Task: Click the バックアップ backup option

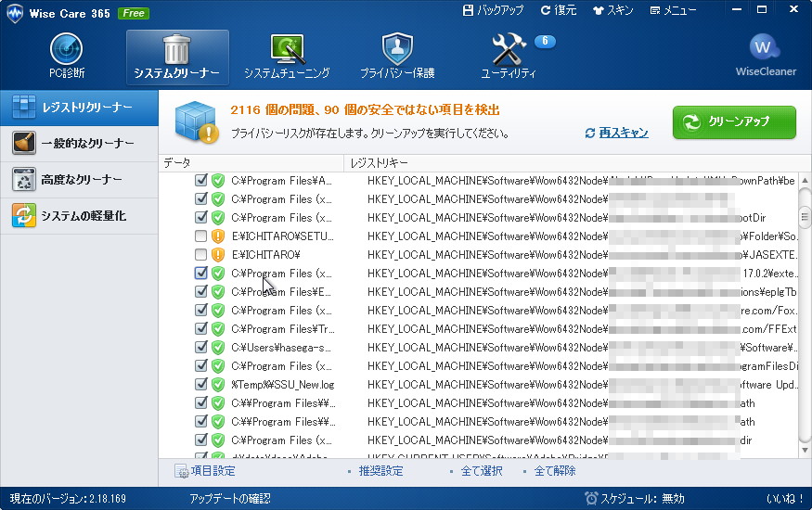Action: coord(494,10)
